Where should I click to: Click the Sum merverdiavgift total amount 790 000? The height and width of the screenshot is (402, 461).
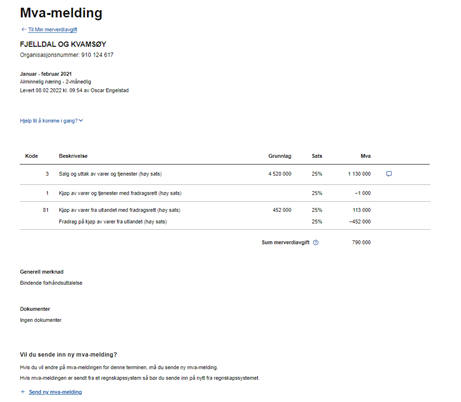[x=361, y=242]
